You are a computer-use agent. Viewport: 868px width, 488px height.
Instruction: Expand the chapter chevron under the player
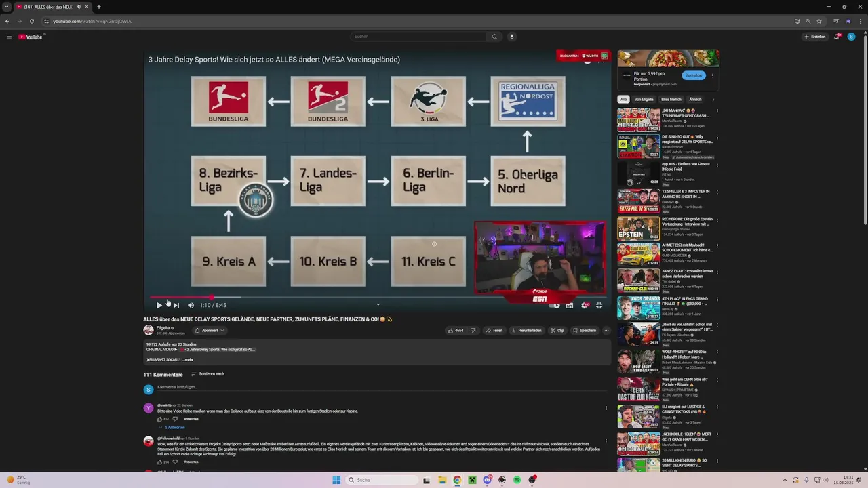click(x=378, y=305)
